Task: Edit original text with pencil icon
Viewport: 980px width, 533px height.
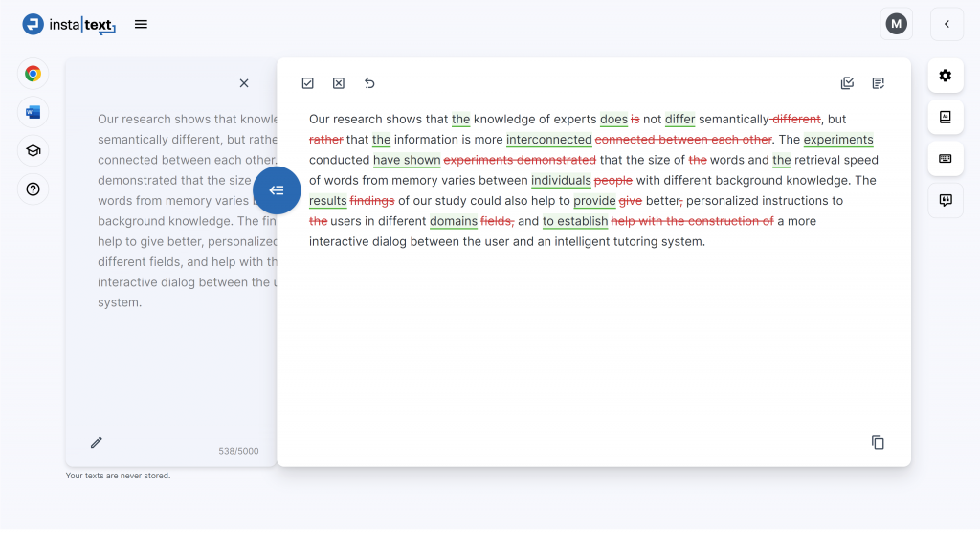Action: click(x=97, y=442)
